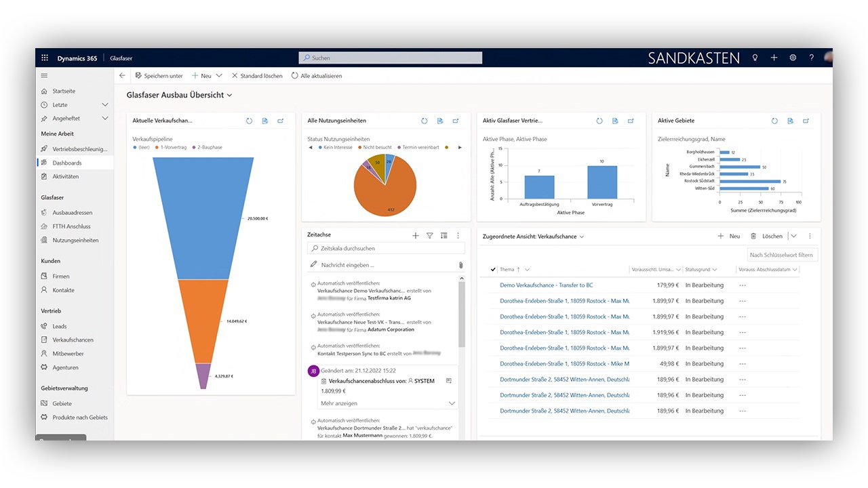Click the Löschen button in grid toolbar
868x488 pixels.
[766, 236]
